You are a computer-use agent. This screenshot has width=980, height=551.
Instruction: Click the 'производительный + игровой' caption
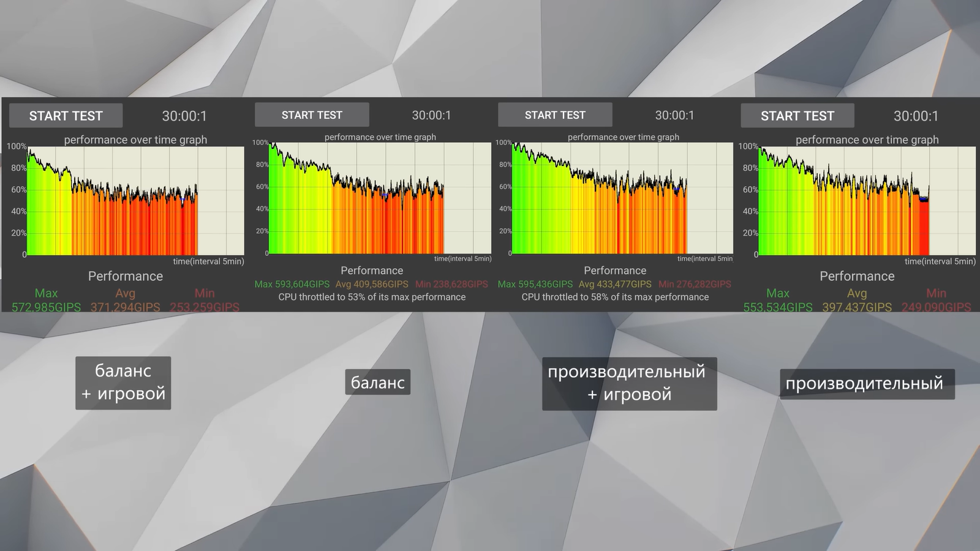pos(629,383)
